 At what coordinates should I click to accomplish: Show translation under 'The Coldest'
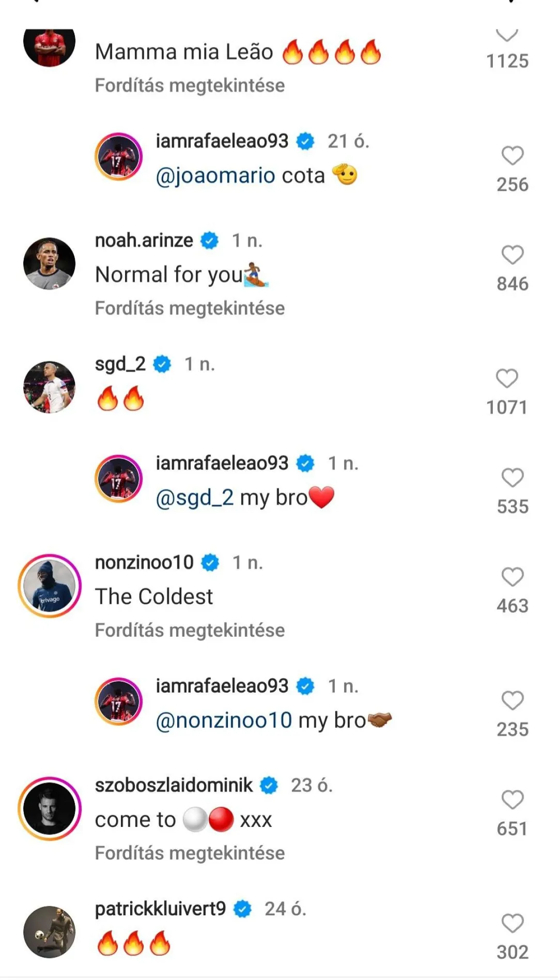tap(190, 630)
